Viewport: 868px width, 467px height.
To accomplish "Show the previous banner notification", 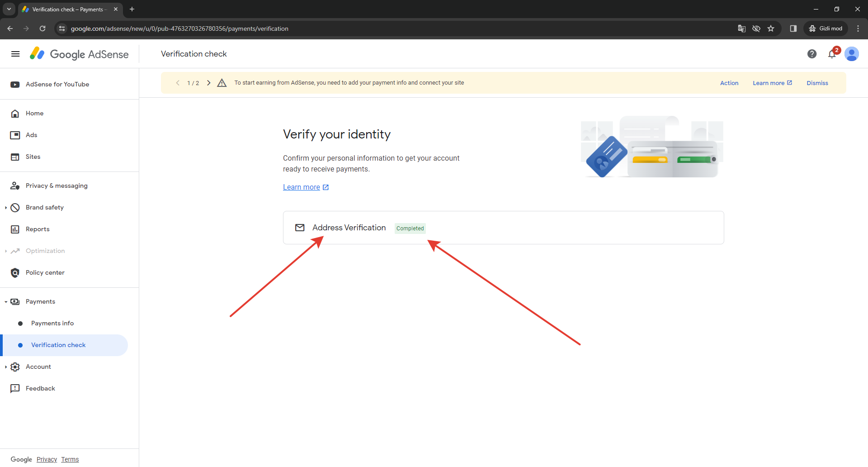I will point(178,83).
